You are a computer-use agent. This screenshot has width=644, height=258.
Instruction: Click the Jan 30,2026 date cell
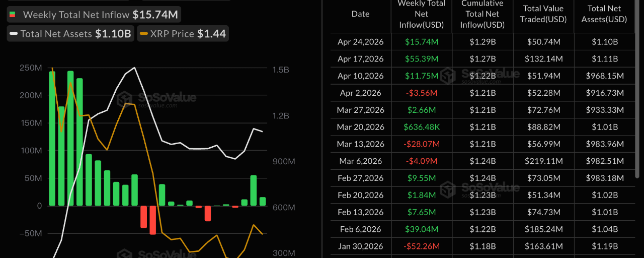point(360,246)
